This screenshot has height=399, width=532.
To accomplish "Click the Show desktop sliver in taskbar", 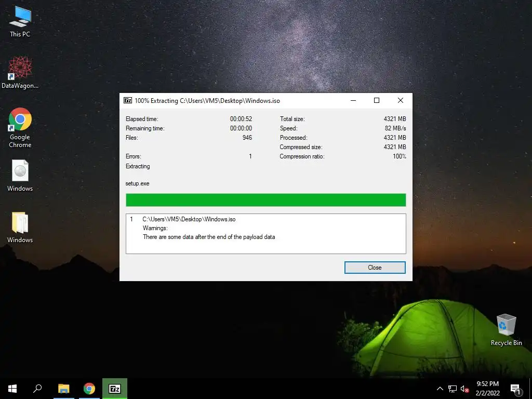I will (x=530, y=389).
